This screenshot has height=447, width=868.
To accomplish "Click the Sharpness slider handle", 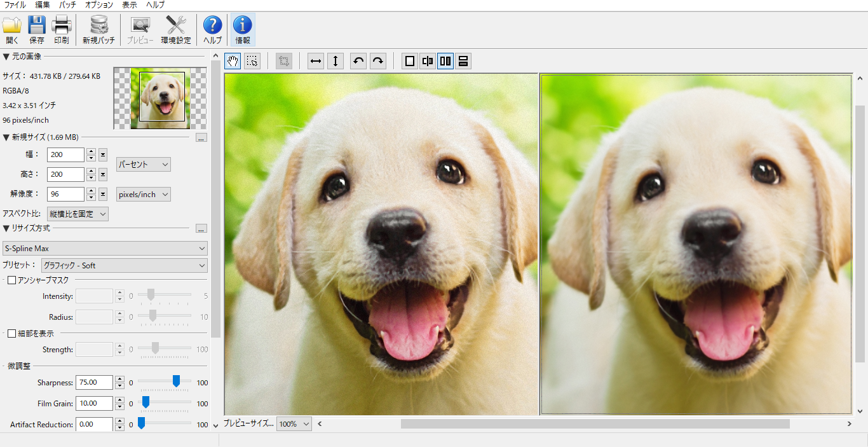I will coord(176,381).
